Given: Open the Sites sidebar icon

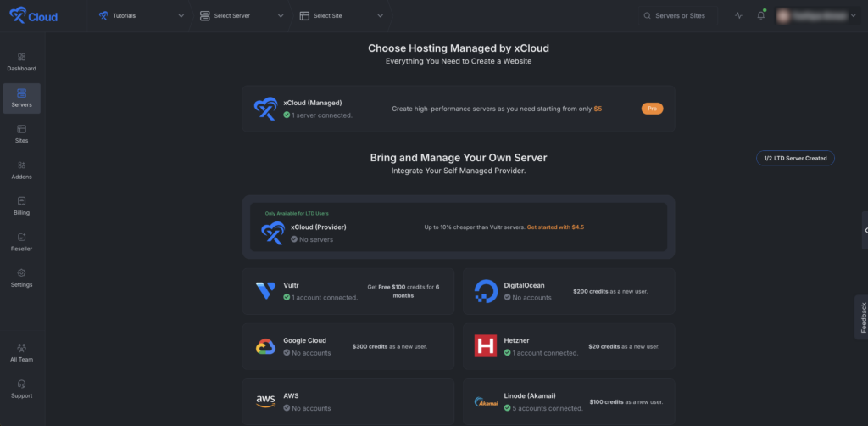Looking at the screenshot, I should (x=21, y=129).
